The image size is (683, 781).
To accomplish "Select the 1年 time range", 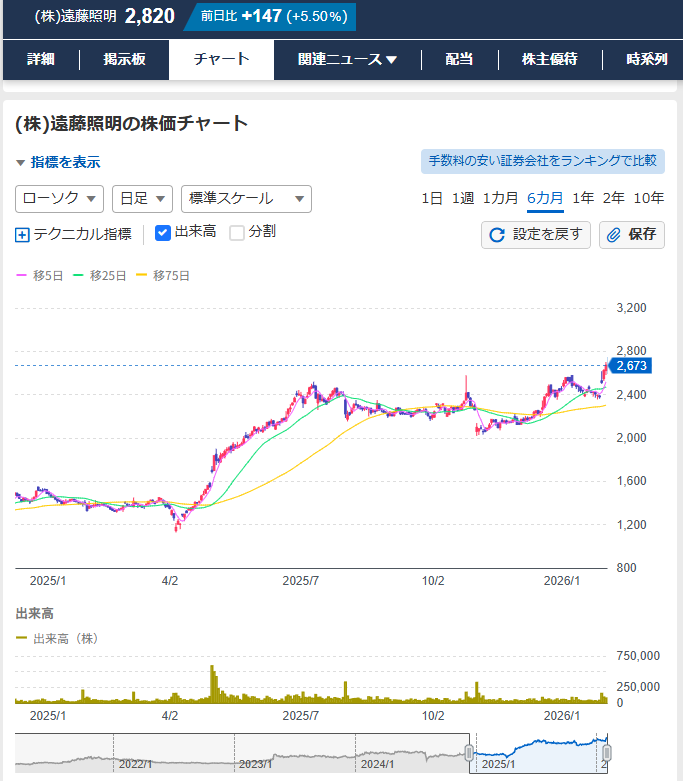I will pyautogui.click(x=582, y=198).
